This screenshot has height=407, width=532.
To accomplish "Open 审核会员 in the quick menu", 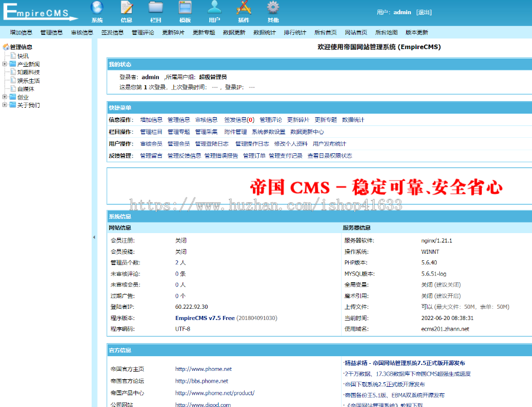I will pyautogui.click(x=151, y=144).
